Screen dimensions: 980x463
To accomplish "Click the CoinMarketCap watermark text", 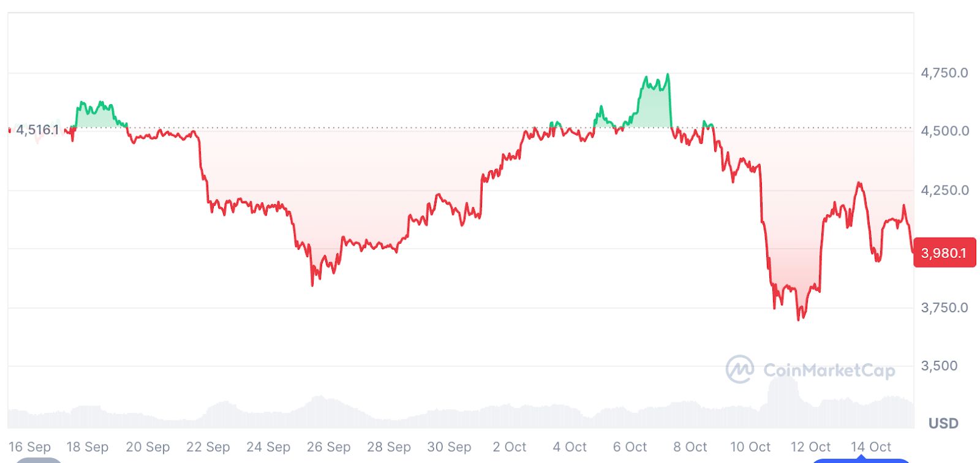I will (x=829, y=370).
